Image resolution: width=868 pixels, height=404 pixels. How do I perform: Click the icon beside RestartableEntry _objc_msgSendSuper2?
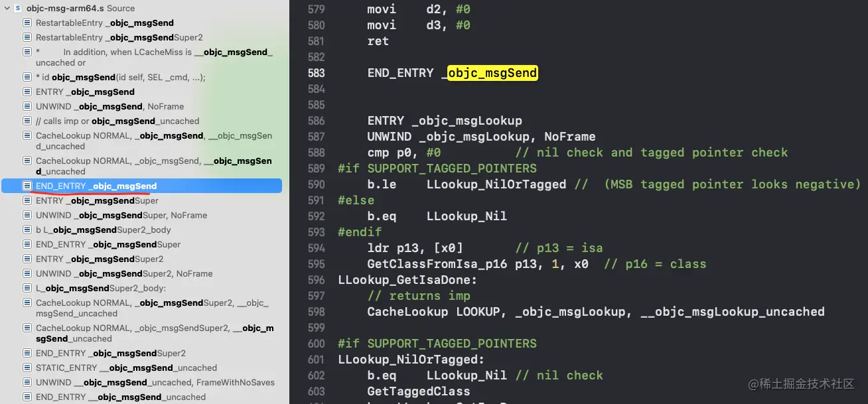[x=27, y=38]
